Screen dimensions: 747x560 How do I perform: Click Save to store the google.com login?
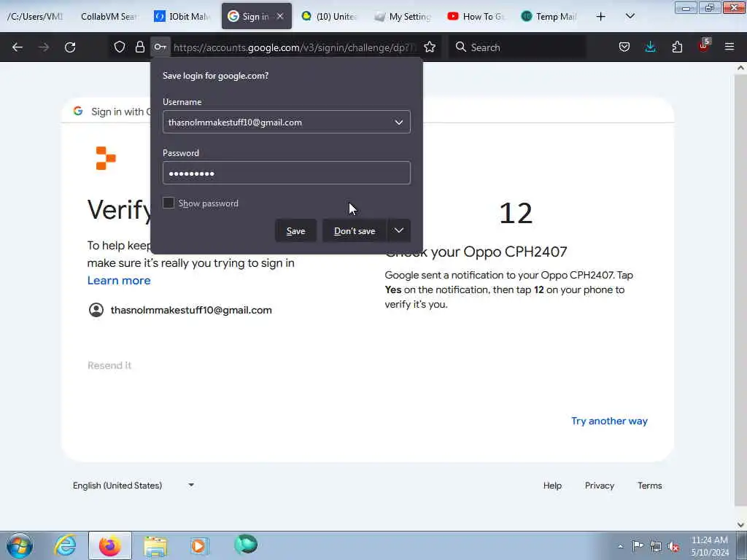coord(296,231)
